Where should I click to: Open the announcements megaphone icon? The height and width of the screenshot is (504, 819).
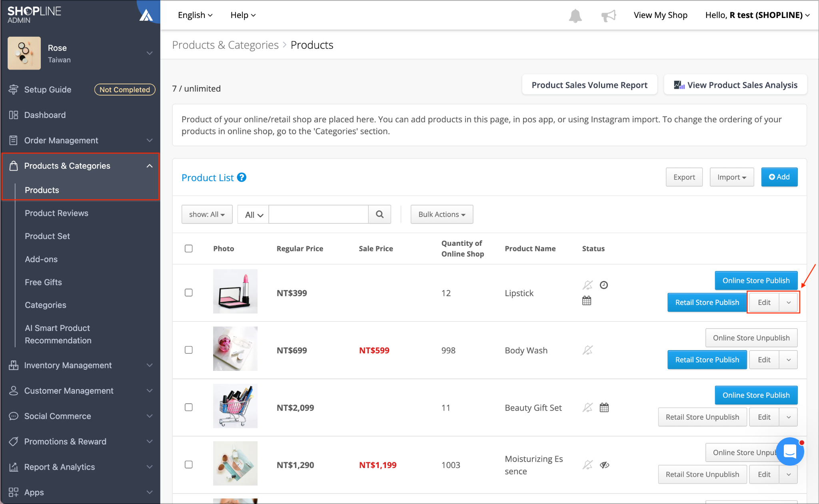[x=609, y=16]
